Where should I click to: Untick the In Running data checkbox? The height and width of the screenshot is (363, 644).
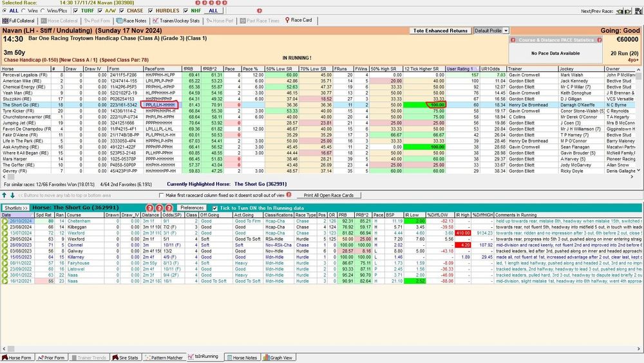pyautogui.click(x=215, y=208)
